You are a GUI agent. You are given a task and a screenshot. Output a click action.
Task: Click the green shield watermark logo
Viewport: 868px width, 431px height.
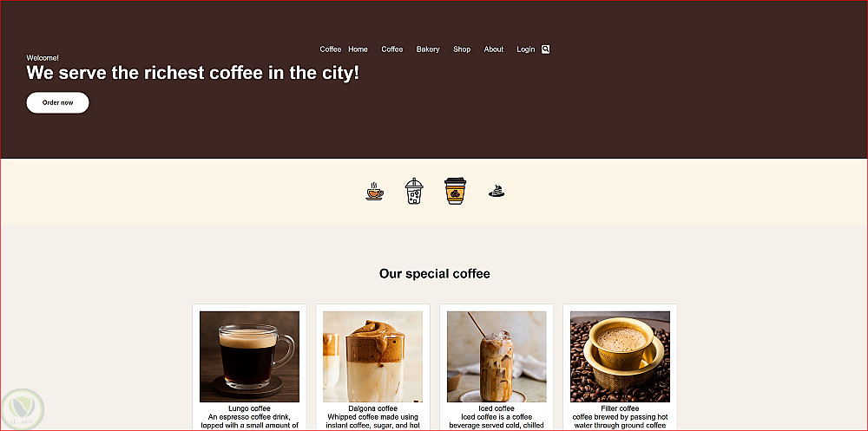pos(23,409)
